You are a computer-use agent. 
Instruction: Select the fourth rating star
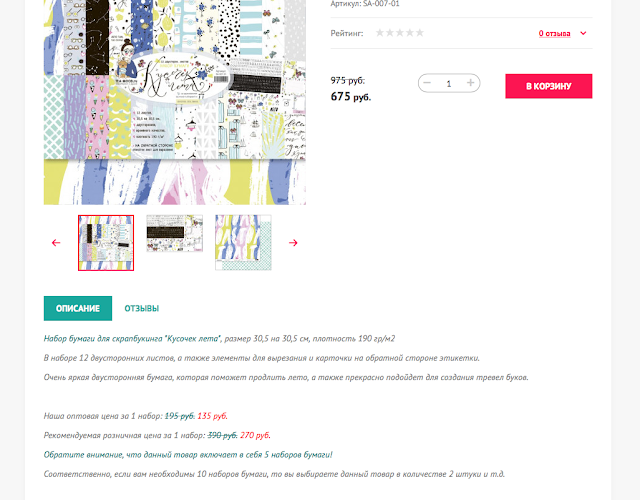tap(410, 33)
